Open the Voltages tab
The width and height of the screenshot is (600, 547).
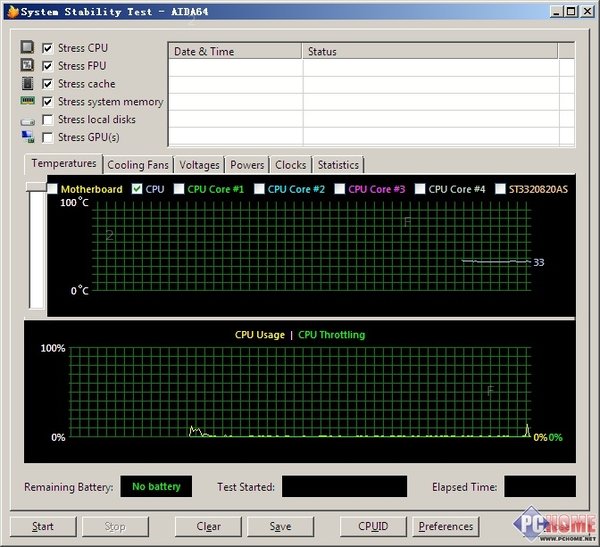tap(199, 165)
